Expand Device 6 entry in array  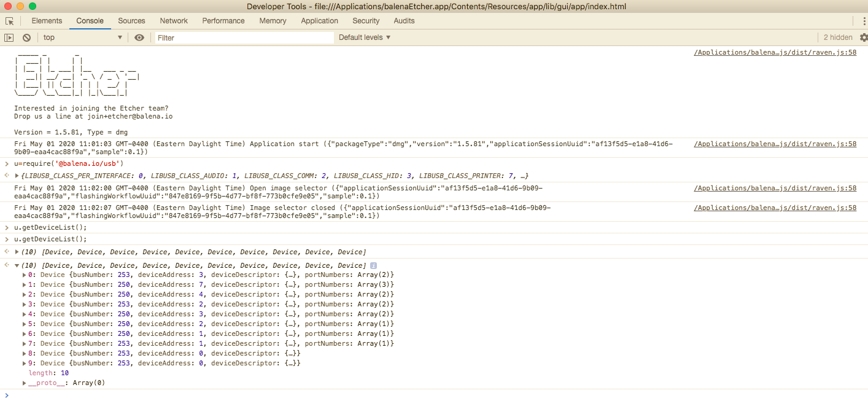click(25, 334)
